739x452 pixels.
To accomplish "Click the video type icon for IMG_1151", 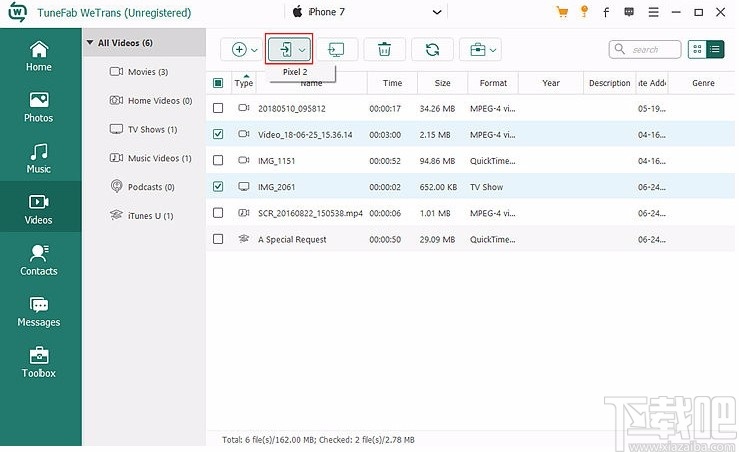I will [x=244, y=160].
